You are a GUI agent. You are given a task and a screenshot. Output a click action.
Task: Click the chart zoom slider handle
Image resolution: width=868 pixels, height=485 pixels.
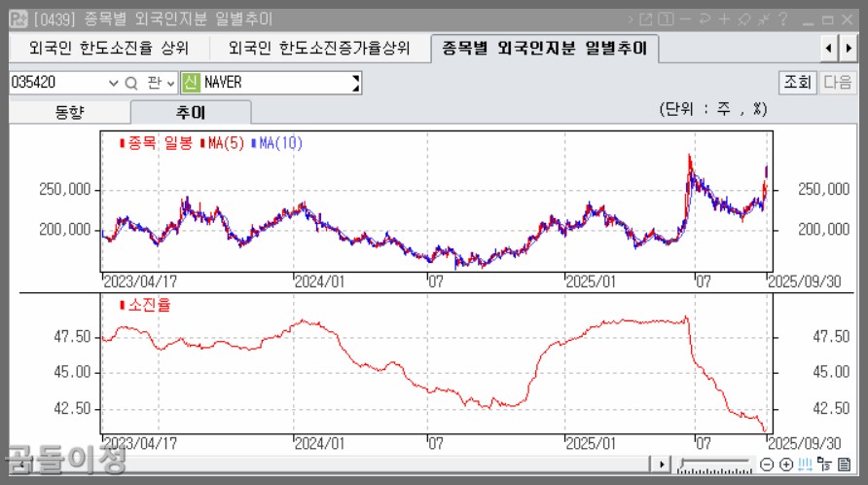coord(682,462)
